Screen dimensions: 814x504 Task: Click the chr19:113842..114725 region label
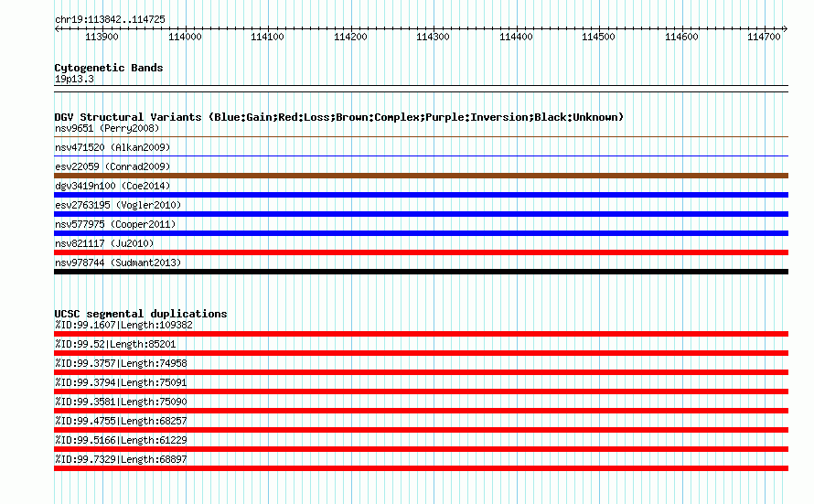[110, 19]
